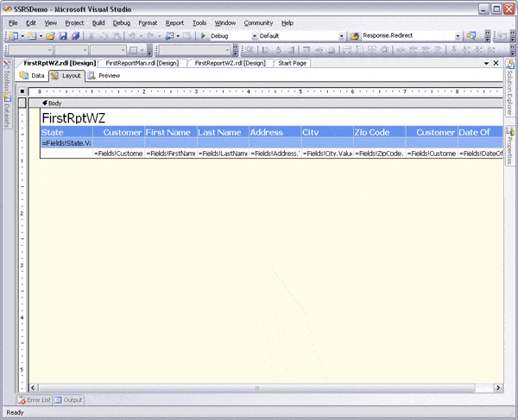
Task: Open the Solution Explorer side panel
Action: pos(510,89)
